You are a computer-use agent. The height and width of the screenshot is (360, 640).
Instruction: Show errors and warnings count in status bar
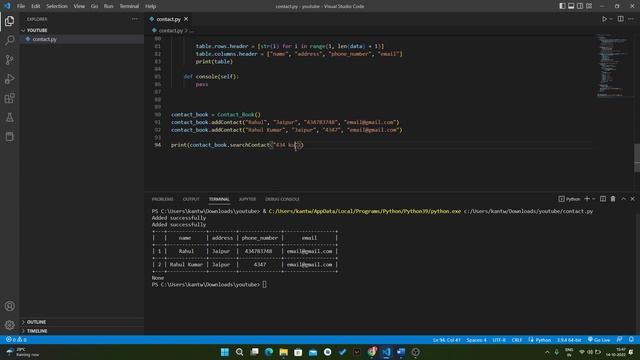16,340
